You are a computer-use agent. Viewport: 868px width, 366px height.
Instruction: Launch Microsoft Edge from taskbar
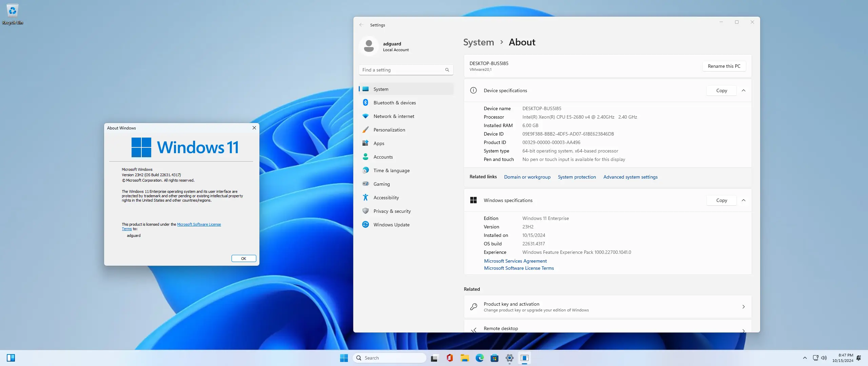click(x=480, y=358)
